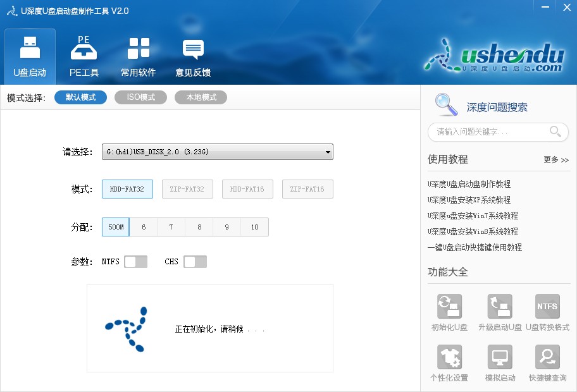Select 默认模式 mode

point(80,97)
